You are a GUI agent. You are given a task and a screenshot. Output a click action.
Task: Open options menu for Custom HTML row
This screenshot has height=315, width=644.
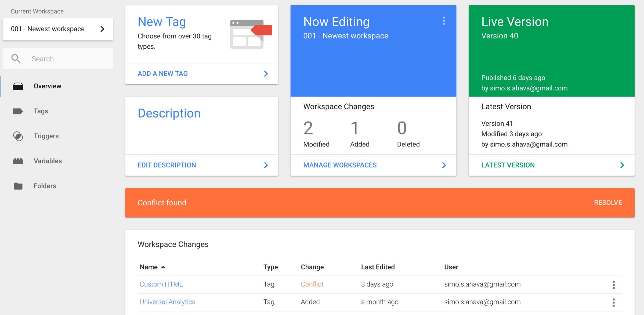[x=614, y=285]
